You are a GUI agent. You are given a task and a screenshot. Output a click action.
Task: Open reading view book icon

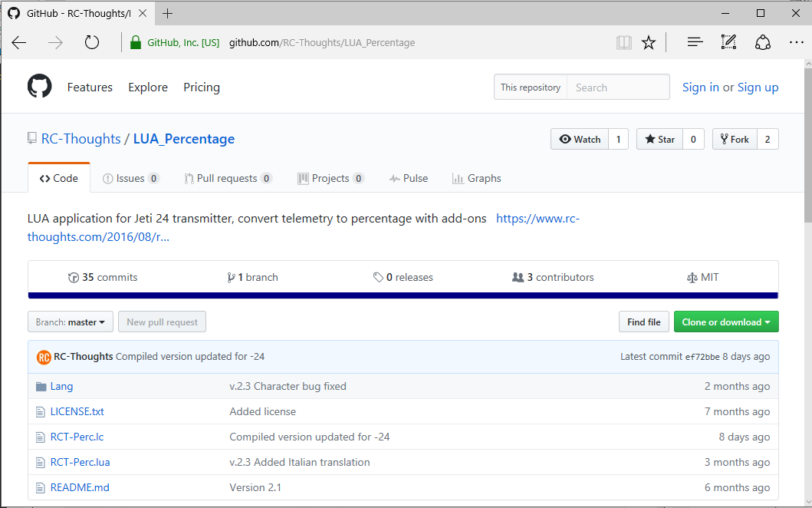click(x=624, y=42)
